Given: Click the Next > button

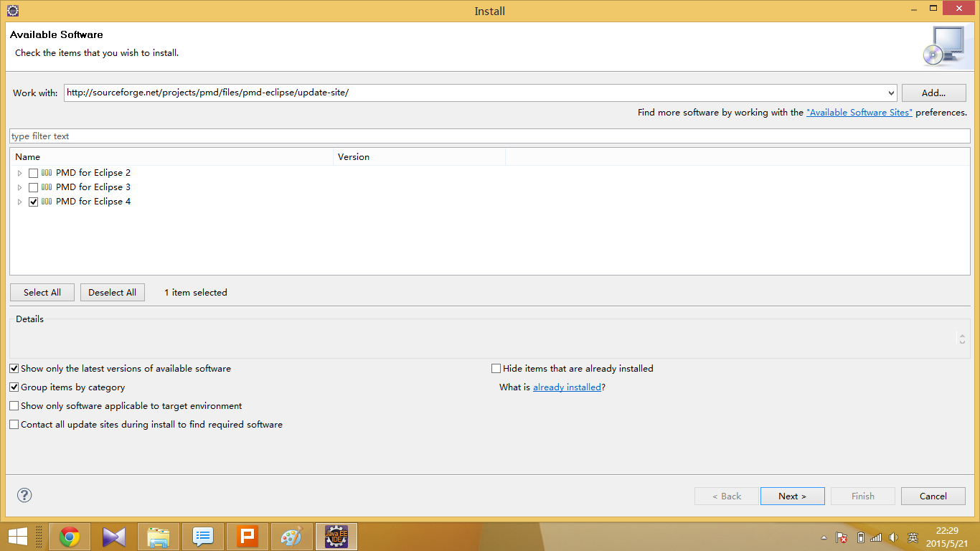Looking at the screenshot, I should 792,496.
